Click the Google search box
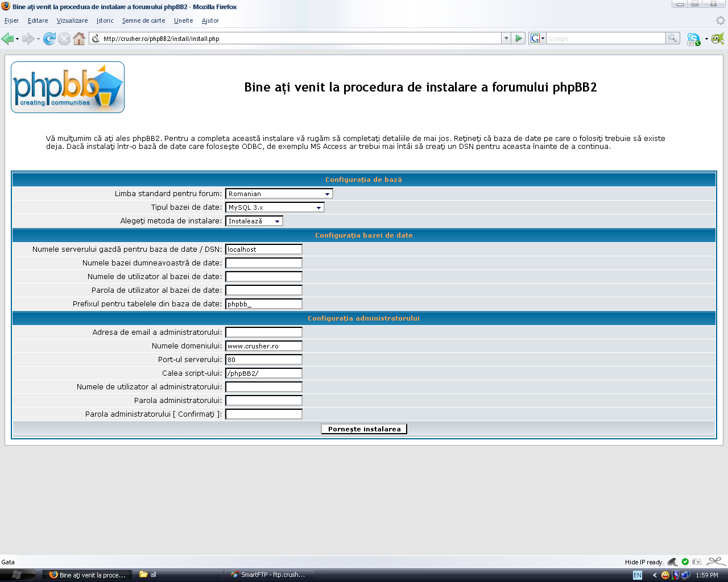The width and height of the screenshot is (728, 582). (x=606, y=39)
